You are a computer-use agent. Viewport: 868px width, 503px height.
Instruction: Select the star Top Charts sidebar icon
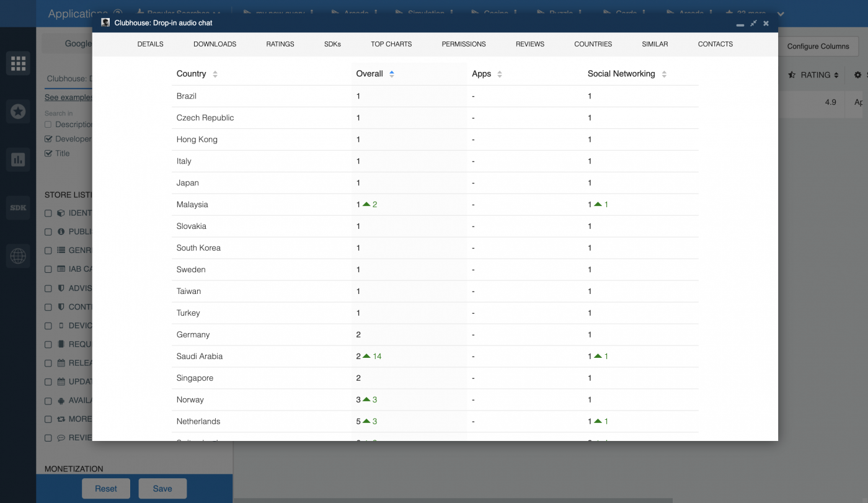pos(18,112)
